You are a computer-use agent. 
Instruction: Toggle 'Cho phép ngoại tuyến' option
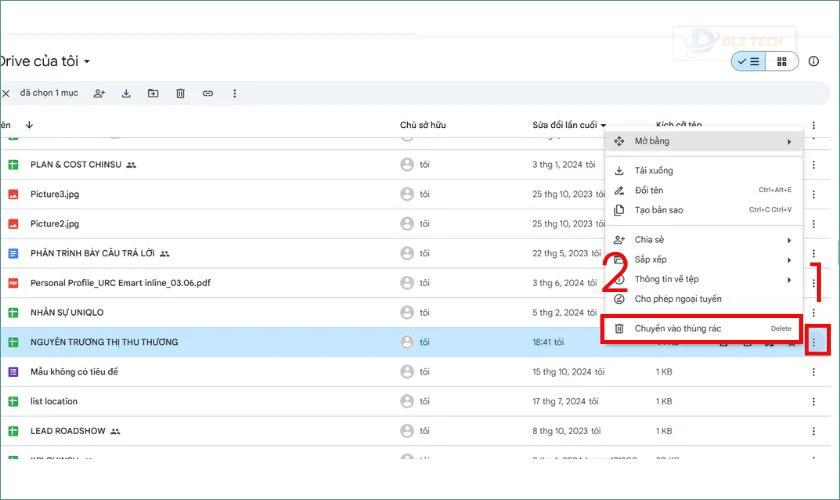point(704,299)
